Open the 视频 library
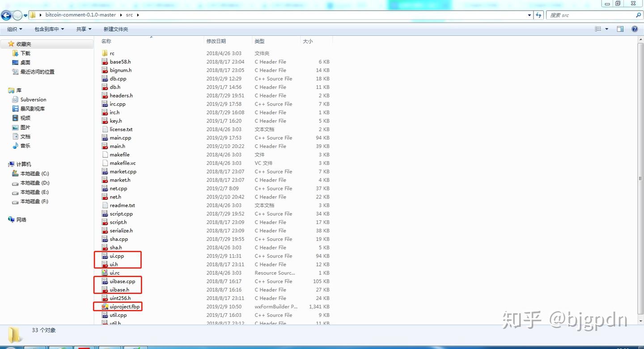This screenshot has height=349, width=644. tap(25, 118)
